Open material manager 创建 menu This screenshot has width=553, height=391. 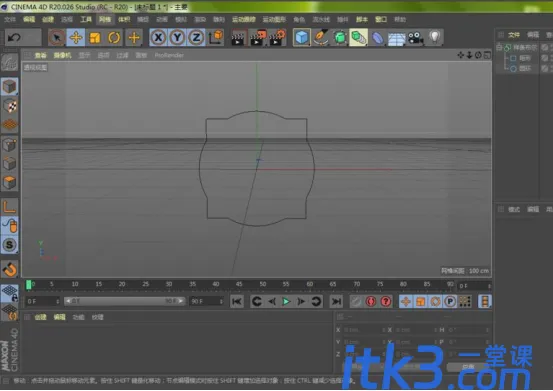point(40,317)
